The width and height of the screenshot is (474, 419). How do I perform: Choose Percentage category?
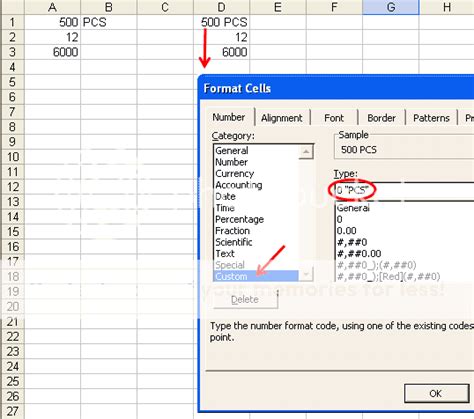point(257,219)
